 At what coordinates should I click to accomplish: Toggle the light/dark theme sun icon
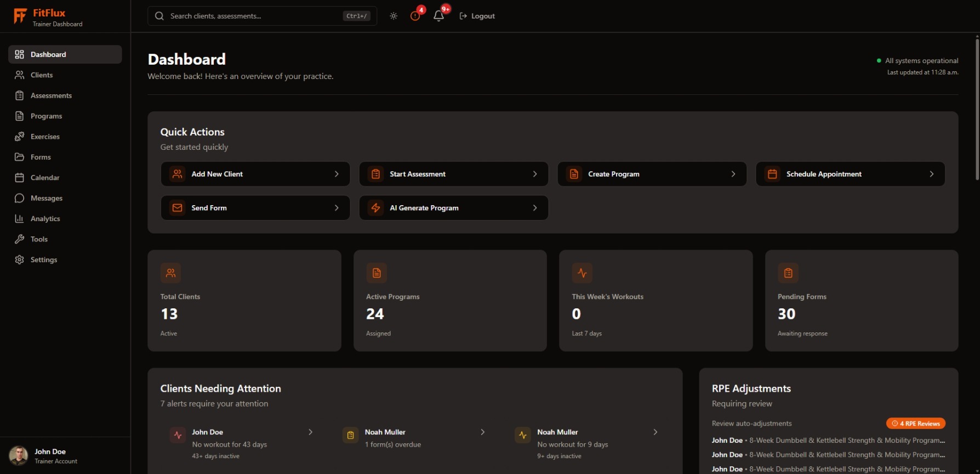pos(394,16)
